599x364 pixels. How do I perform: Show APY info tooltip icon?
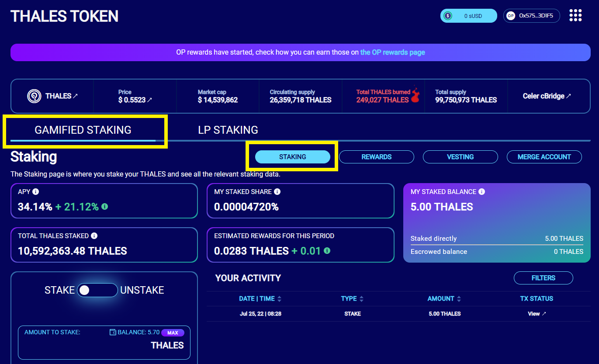pyautogui.click(x=36, y=192)
